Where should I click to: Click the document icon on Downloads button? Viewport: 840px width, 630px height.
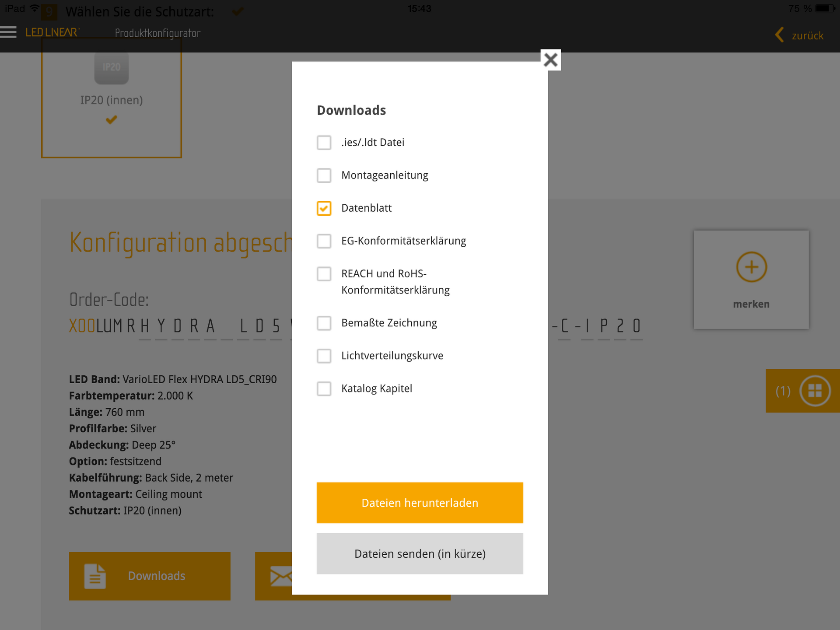[95, 576]
